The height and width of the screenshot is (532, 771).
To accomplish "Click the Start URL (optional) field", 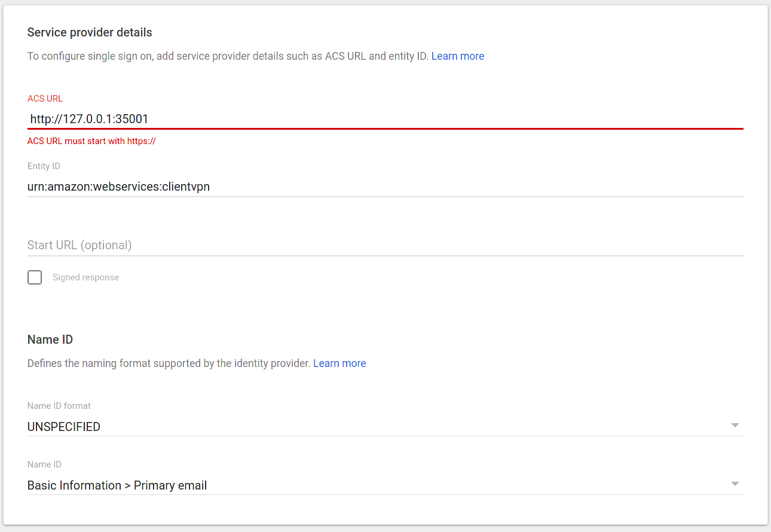I will [383, 245].
